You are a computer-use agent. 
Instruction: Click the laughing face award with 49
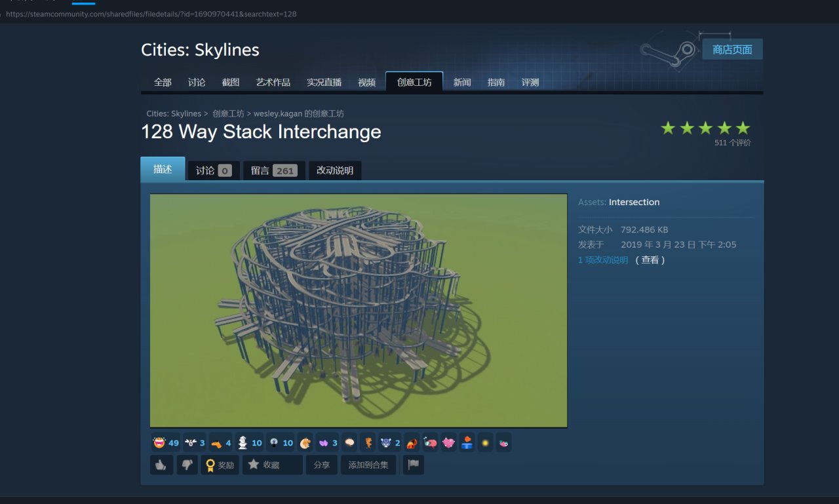pos(165,442)
